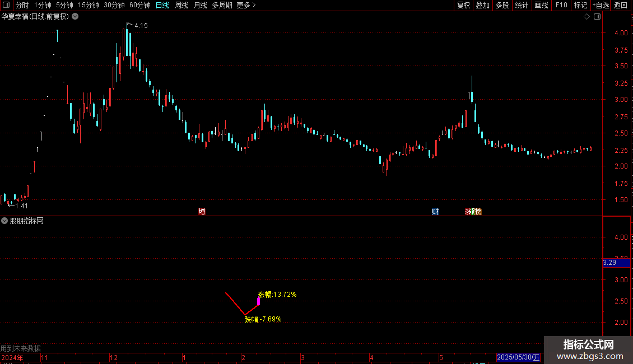The height and width of the screenshot is (364, 633).
Task: Click the 1.41 low price label
Action: 21,206
